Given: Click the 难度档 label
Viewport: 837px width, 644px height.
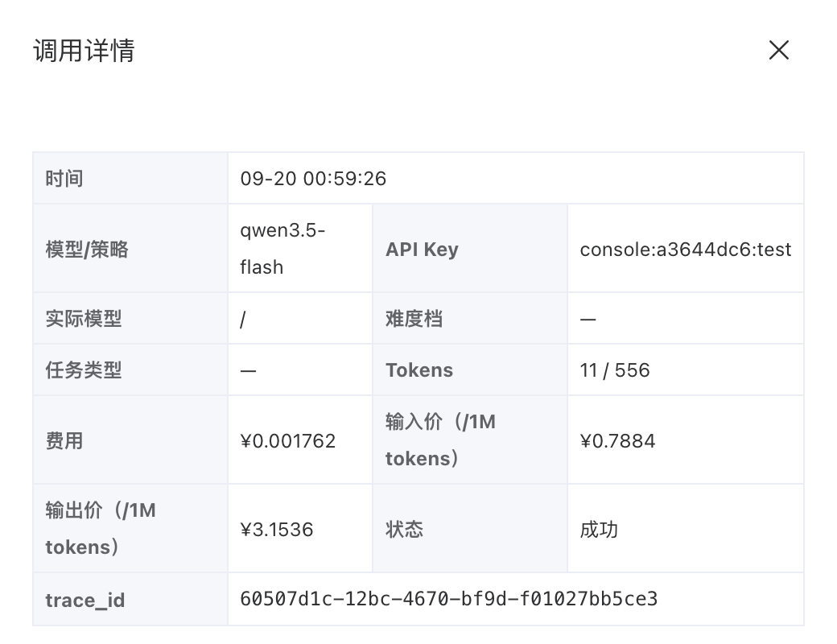Looking at the screenshot, I should (x=414, y=319).
